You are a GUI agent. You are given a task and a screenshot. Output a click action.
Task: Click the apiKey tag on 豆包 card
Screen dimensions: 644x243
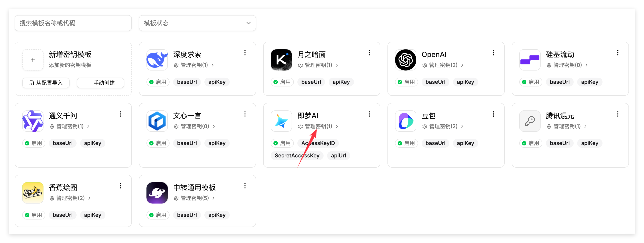pos(466,143)
